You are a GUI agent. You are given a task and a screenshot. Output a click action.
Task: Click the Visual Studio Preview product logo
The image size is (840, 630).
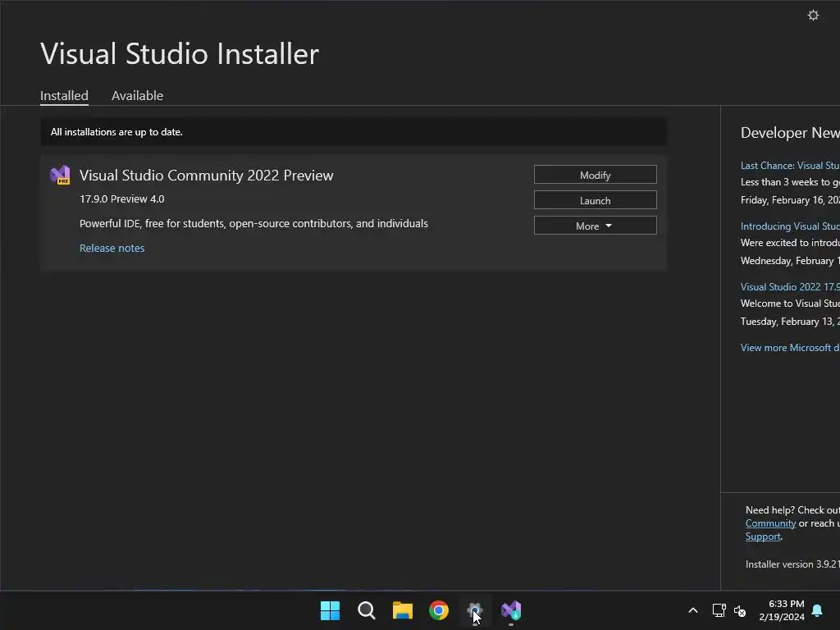pos(60,176)
